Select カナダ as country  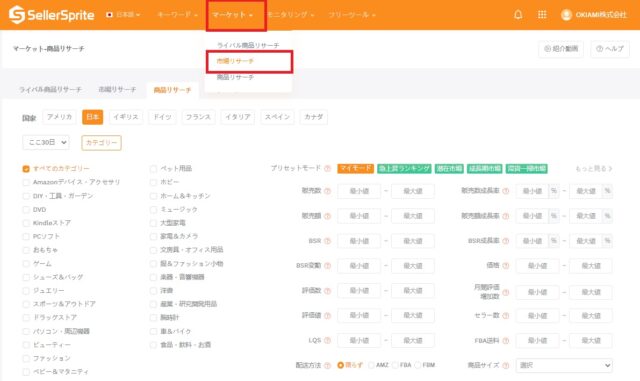[x=313, y=117]
